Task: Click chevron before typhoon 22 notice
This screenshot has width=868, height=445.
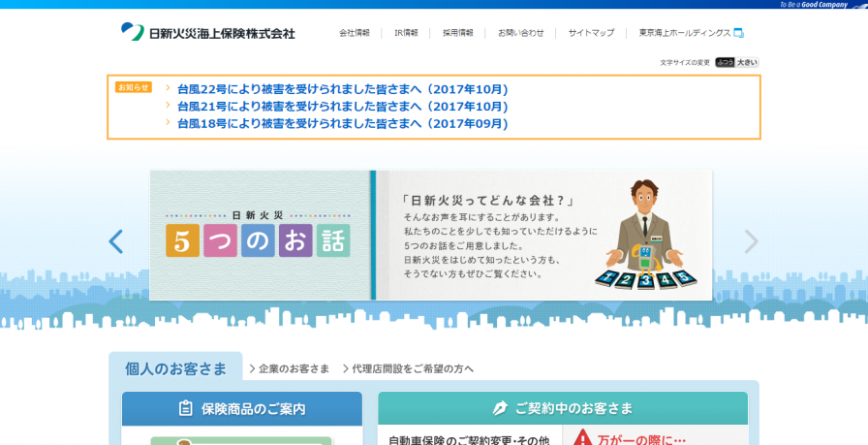Action: [168, 87]
